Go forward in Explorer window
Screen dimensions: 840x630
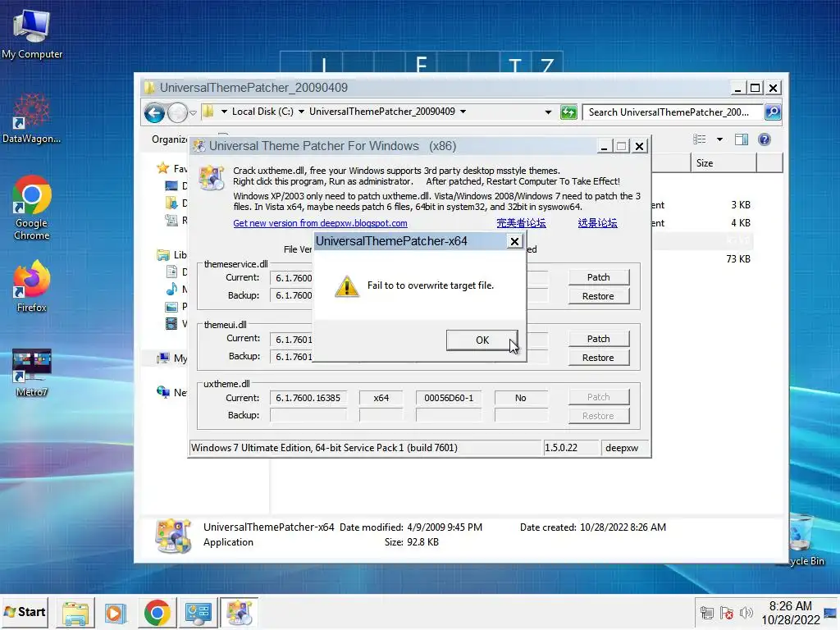tap(177, 112)
